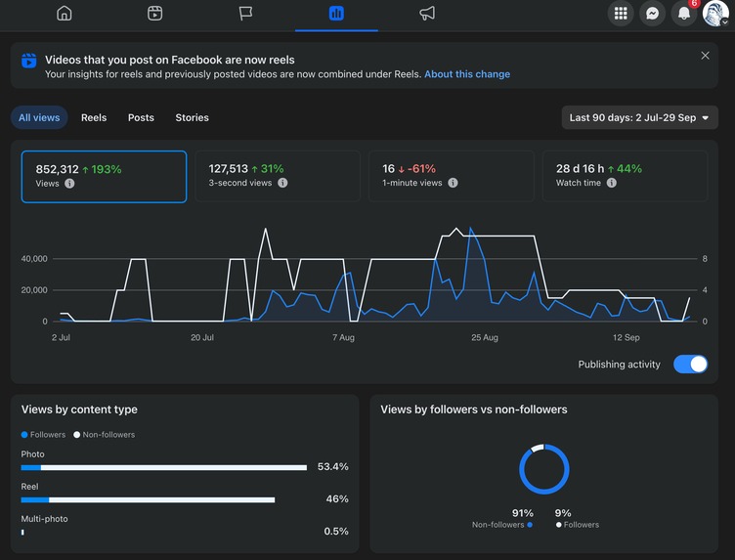Screen dimensions: 735x560
Task: Open the Ads megaphone icon
Action: pos(427,13)
